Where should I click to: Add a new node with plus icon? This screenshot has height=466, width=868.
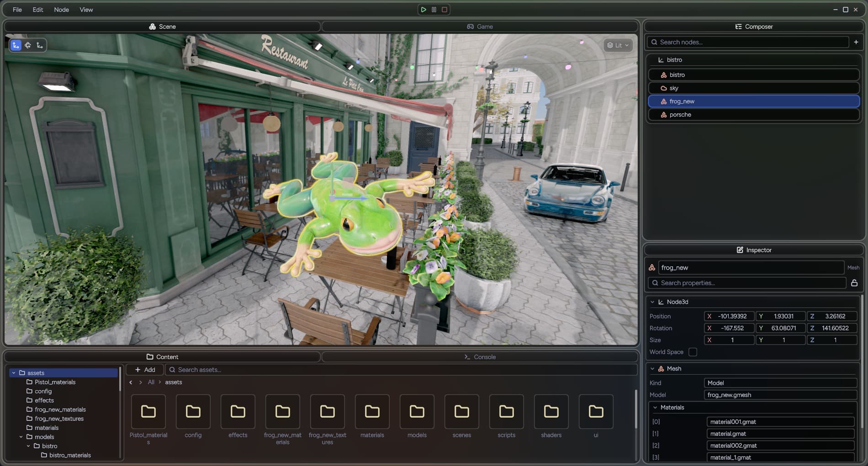tap(856, 42)
